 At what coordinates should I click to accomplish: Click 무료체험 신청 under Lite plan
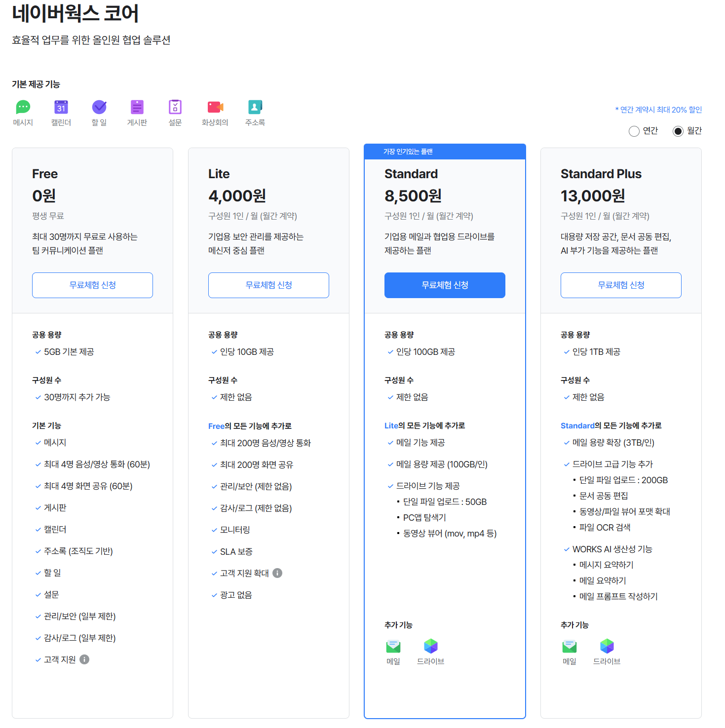click(x=268, y=285)
